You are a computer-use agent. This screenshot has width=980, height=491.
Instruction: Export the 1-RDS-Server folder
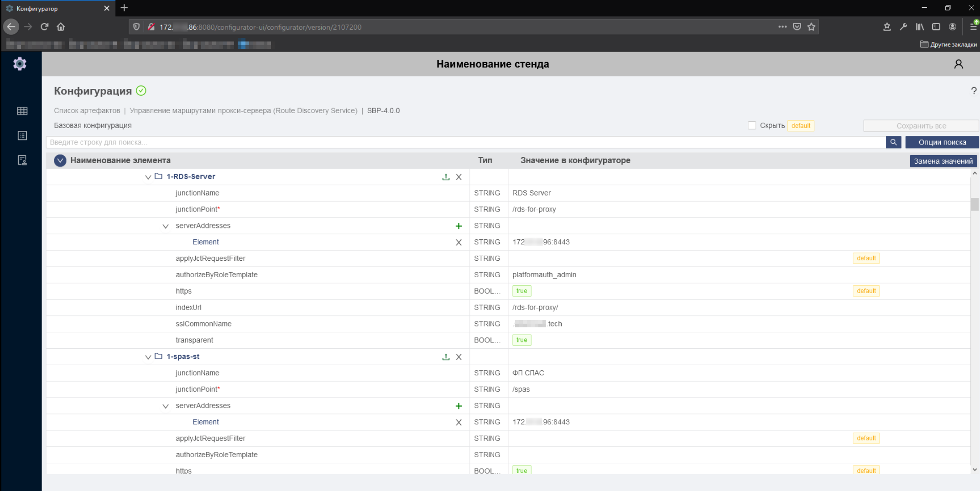446,177
